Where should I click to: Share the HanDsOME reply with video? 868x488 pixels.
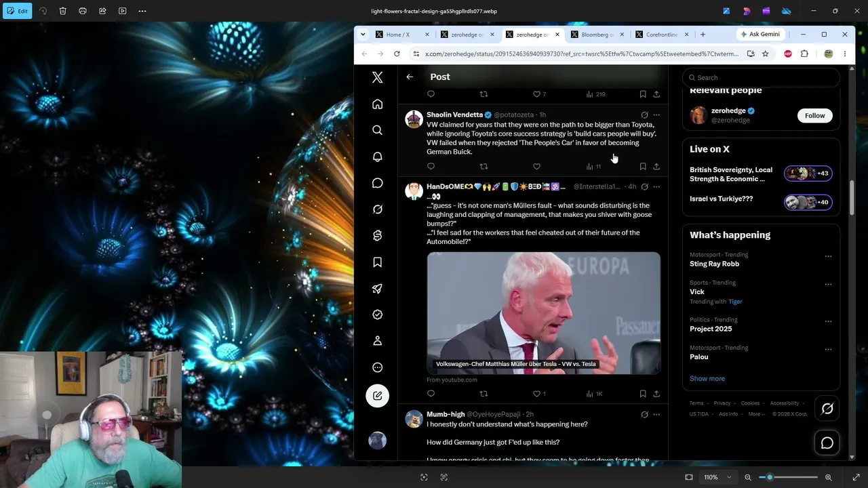tap(656, 394)
